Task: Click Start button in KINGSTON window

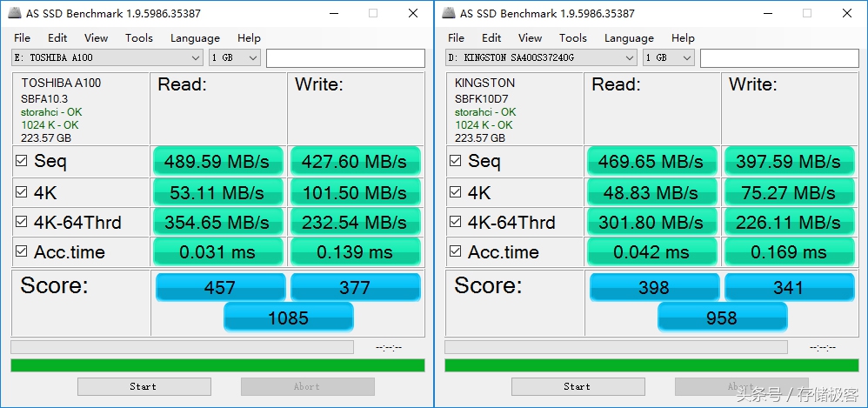Action: pos(578,386)
